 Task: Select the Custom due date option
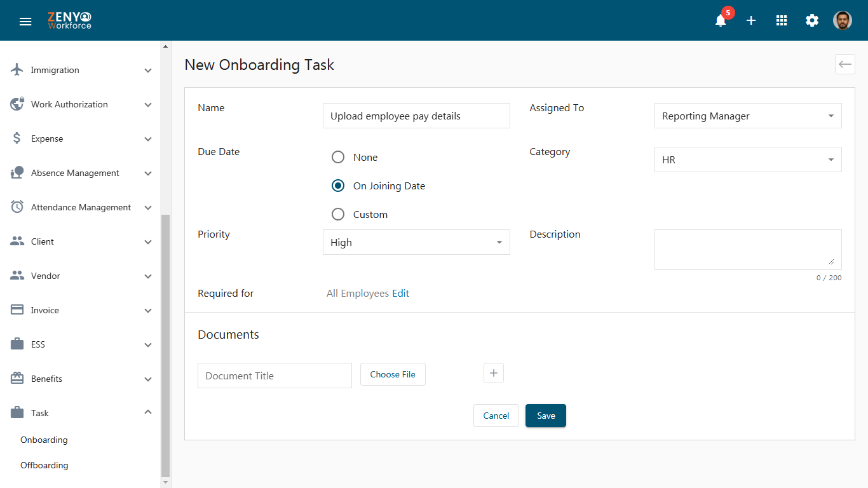pyautogui.click(x=338, y=214)
